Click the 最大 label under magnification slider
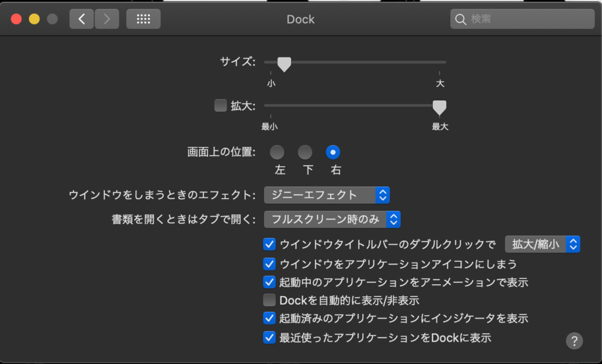Viewport: 602px width, 364px height. click(440, 127)
